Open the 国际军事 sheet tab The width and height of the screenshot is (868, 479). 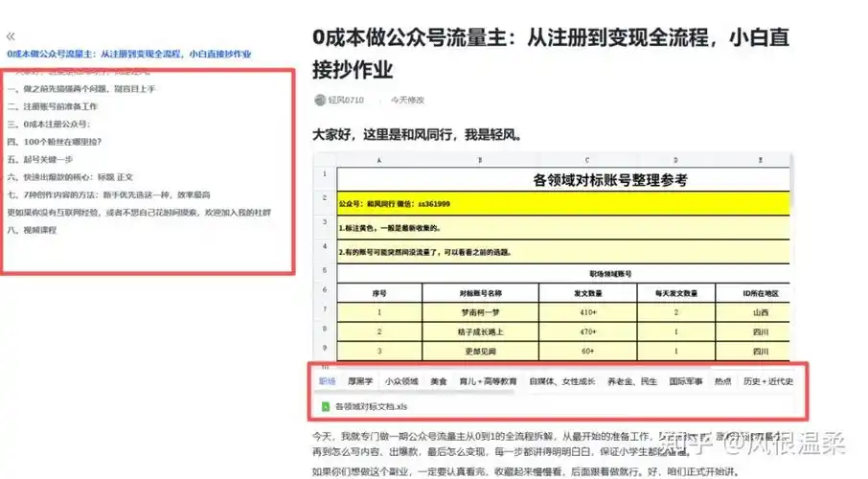click(686, 381)
